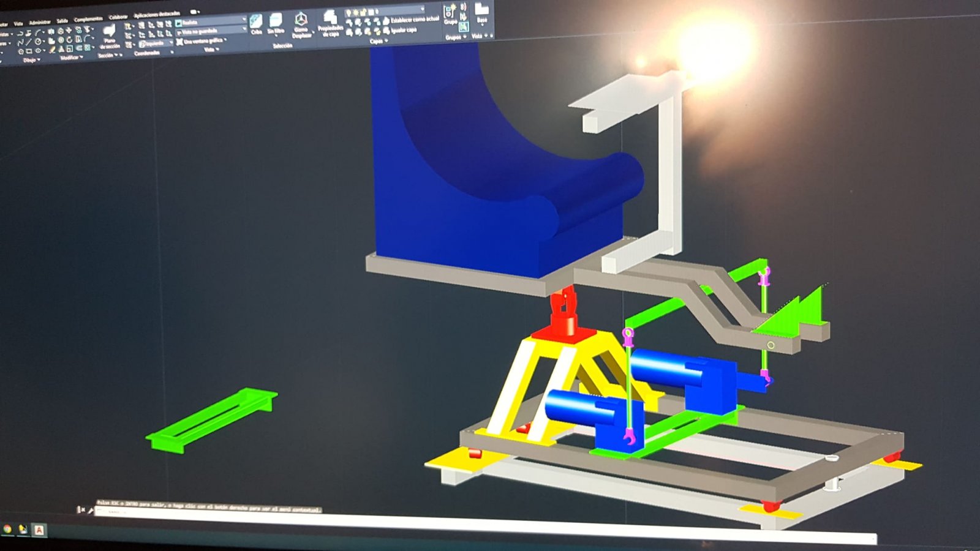The height and width of the screenshot is (551, 980).
Task: Select the red pivot joint under seat
Action: (x=563, y=315)
